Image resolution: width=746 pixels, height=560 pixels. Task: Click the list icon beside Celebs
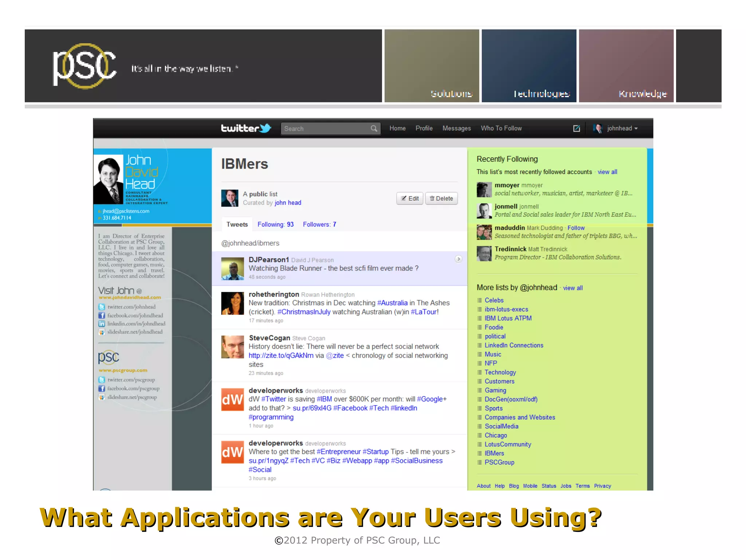click(x=479, y=300)
